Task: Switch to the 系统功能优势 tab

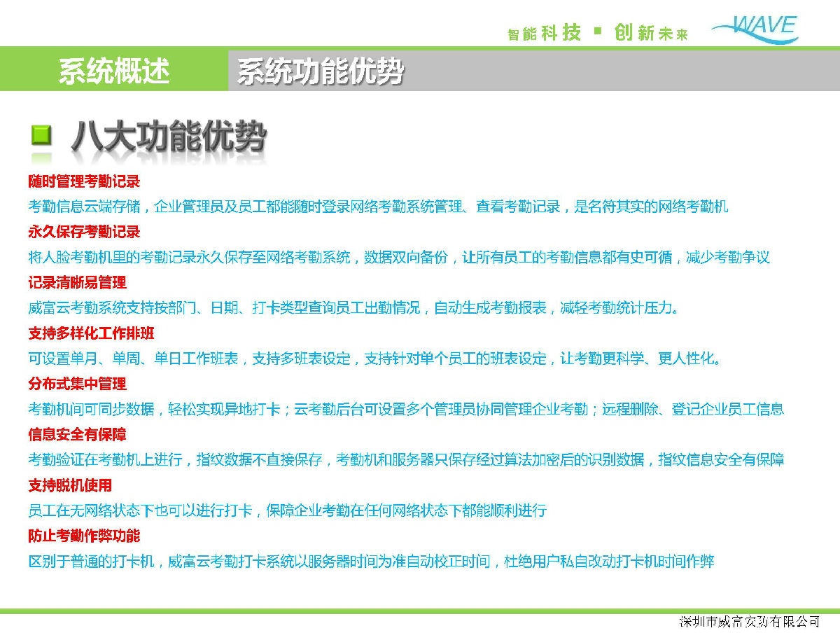Action: coord(321,71)
